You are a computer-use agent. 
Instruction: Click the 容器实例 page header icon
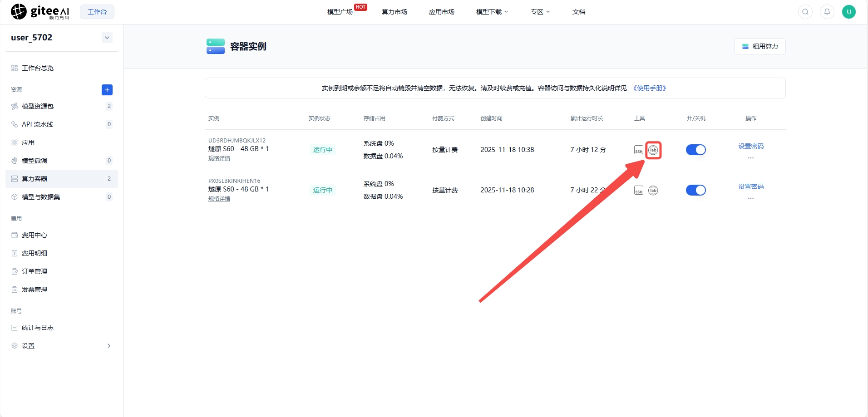click(216, 46)
